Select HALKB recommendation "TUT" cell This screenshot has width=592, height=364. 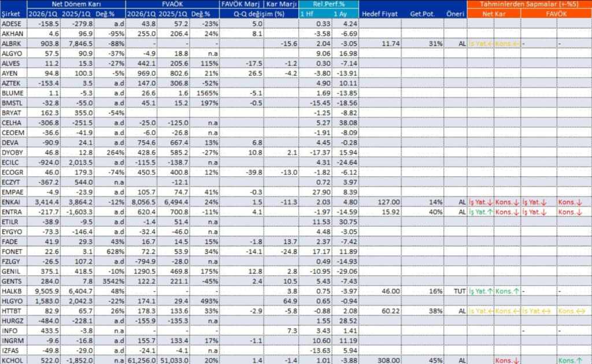tap(460, 291)
